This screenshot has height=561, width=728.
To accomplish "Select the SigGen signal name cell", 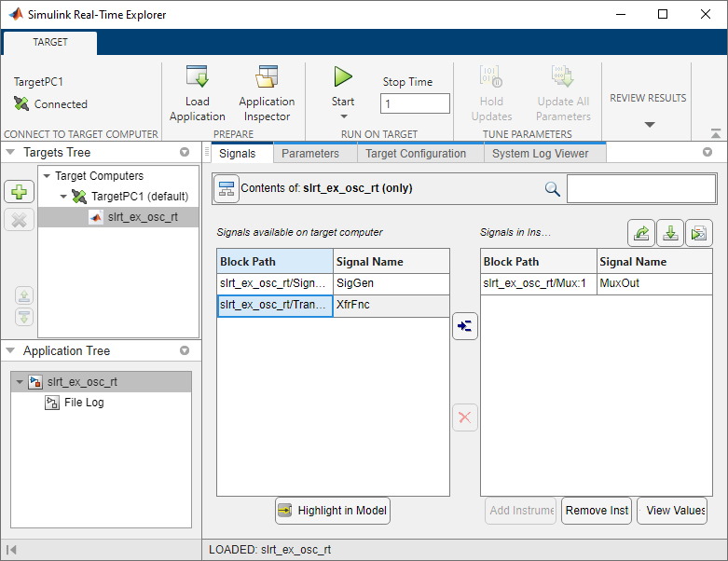I will coord(391,283).
